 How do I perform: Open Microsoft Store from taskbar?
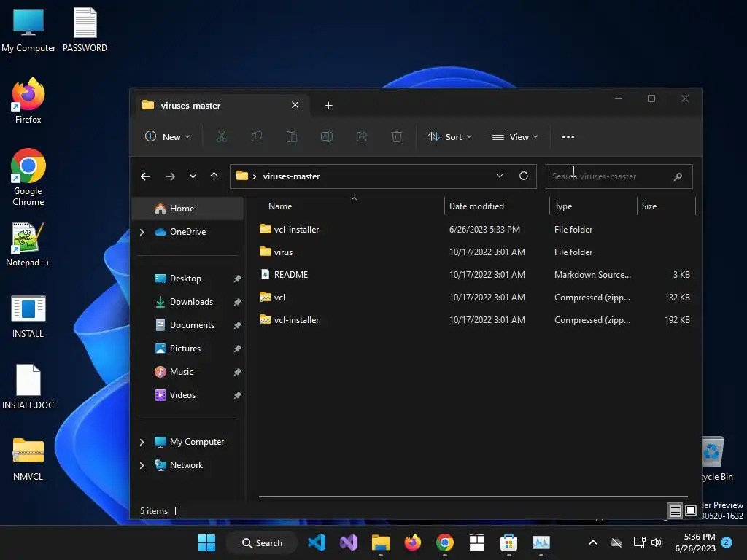click(508, 542)
